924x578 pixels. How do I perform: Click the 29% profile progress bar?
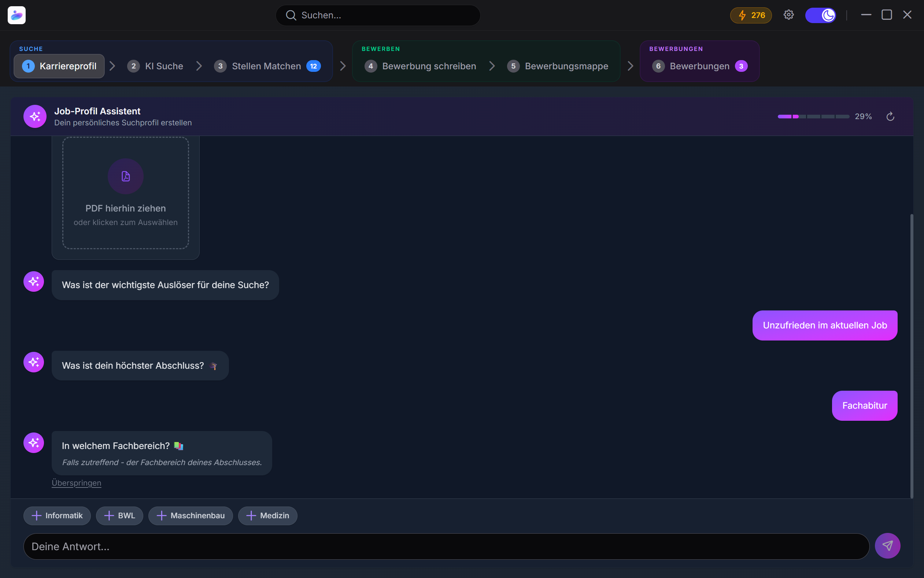814,116
